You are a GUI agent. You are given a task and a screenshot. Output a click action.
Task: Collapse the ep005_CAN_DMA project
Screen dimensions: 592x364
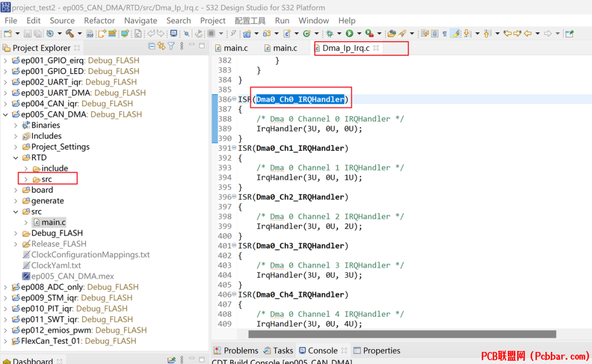(5, 115)
